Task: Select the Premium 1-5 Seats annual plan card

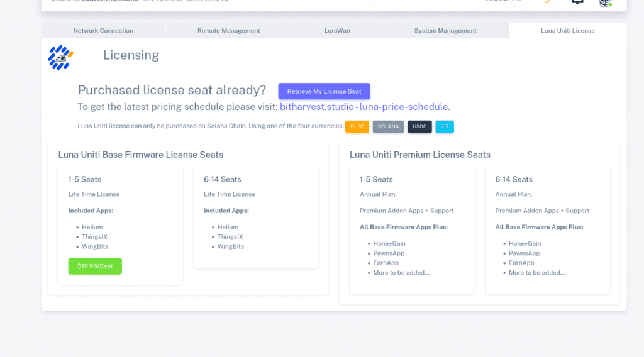Action: (412, 229)
